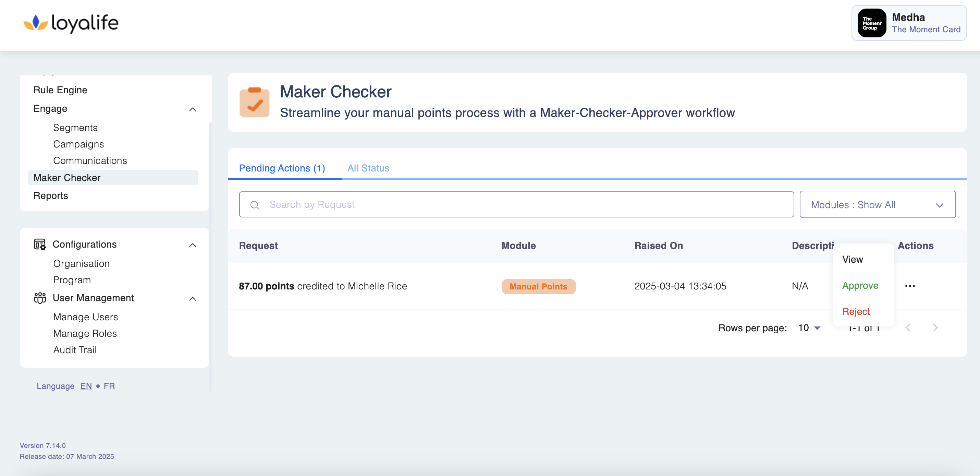Switch to the All Status tab
Screen dimensions: 980x476
coord(368,168)
